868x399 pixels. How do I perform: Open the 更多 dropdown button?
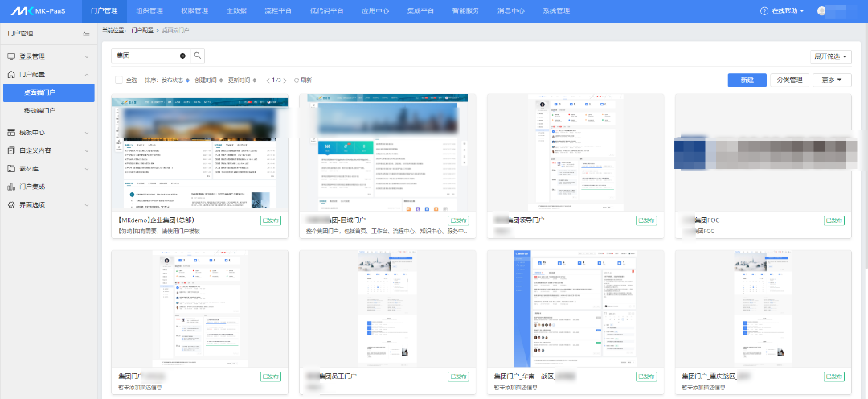(x=832, y=80)
